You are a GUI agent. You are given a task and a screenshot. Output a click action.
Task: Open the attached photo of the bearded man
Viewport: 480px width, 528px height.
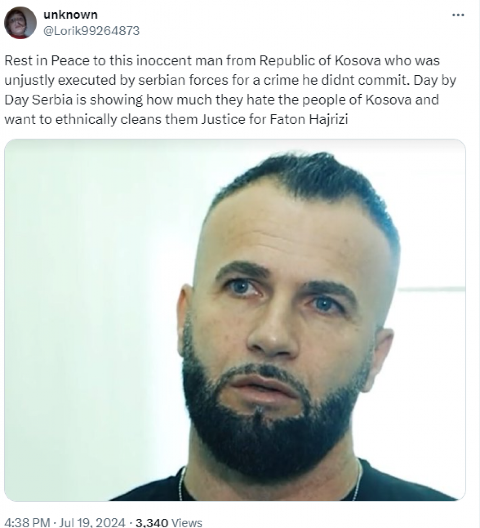[235, 320]
